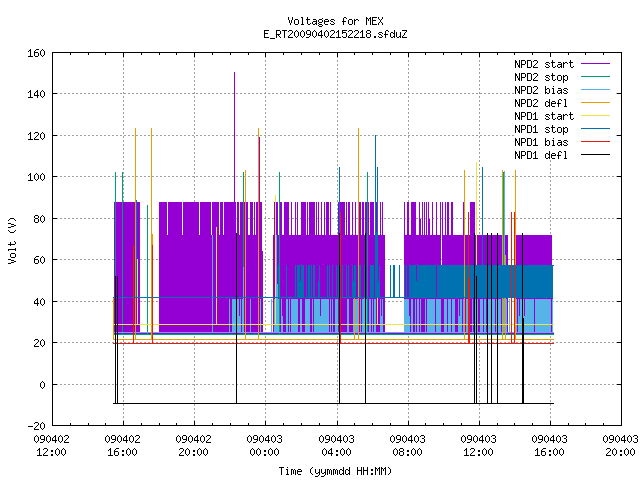
Task: Click the y-axis tick value 100
Action: pos(36,177)
